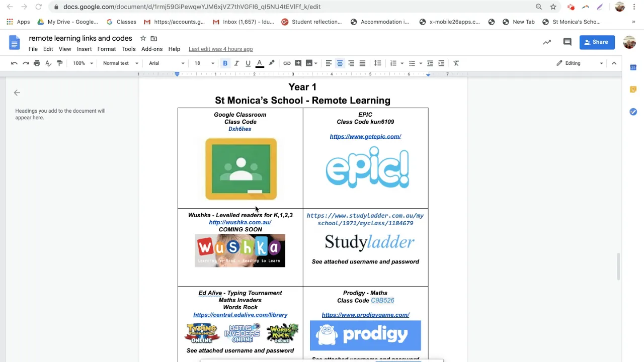
Task: Open the Normal text style dropdown
Action: [120, 63]
